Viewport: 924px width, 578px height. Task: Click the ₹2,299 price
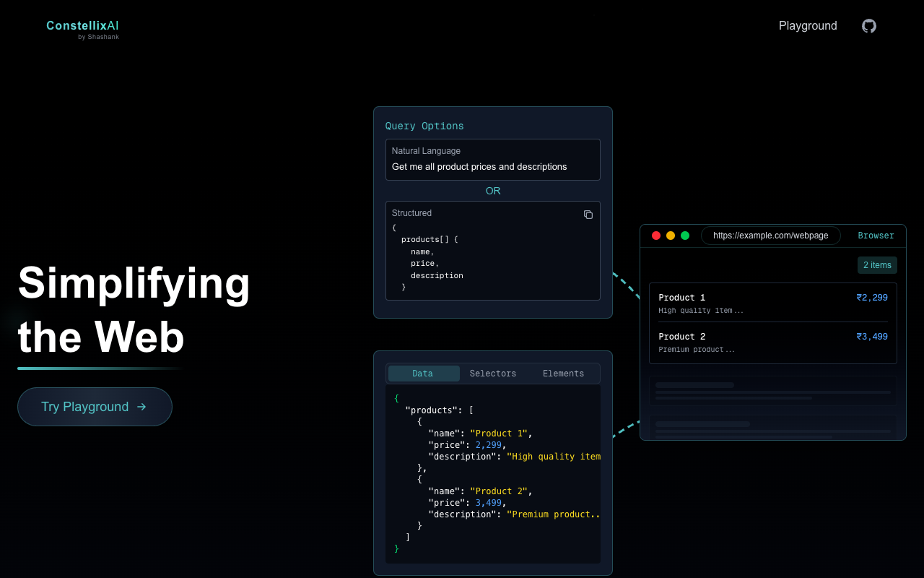[872, 298]
